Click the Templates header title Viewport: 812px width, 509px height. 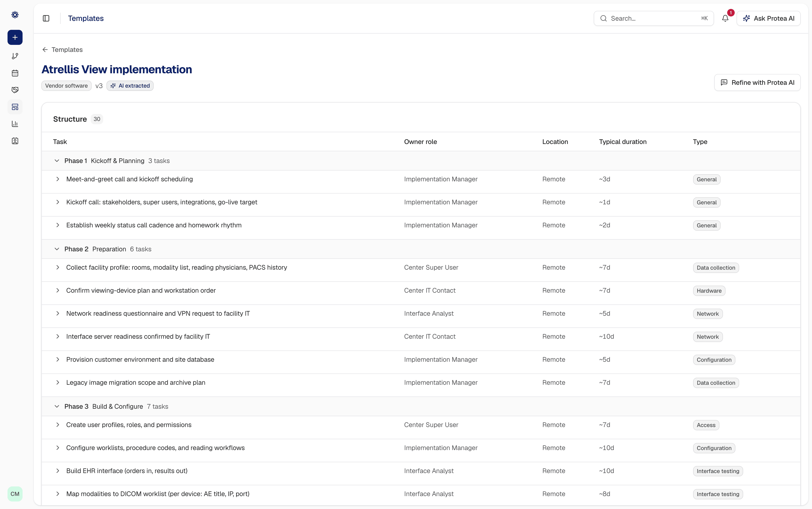86,18
